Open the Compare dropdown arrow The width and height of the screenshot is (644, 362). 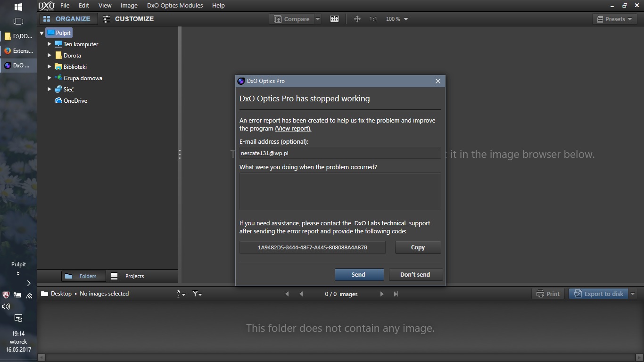[318, 19]
